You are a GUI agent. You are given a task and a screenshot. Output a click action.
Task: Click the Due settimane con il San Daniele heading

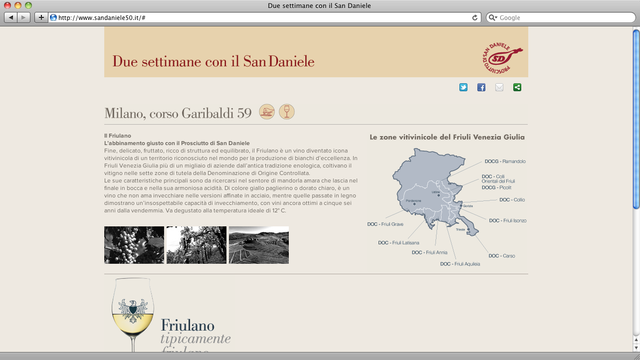[213, 61]
